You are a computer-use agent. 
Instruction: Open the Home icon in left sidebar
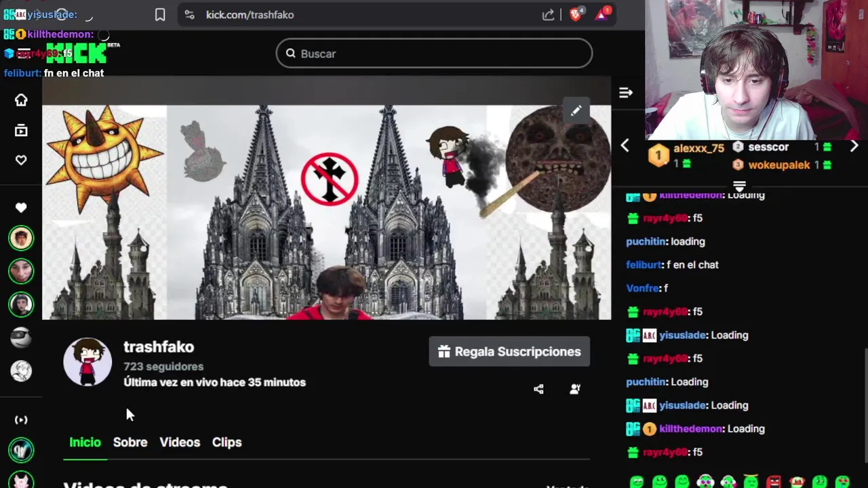click(21, 100)
